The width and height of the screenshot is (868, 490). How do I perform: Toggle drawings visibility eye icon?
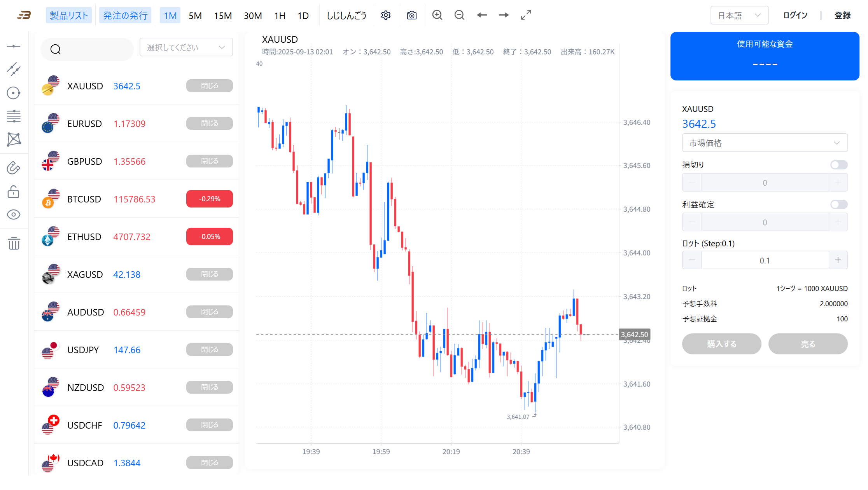tap(14, 214)
